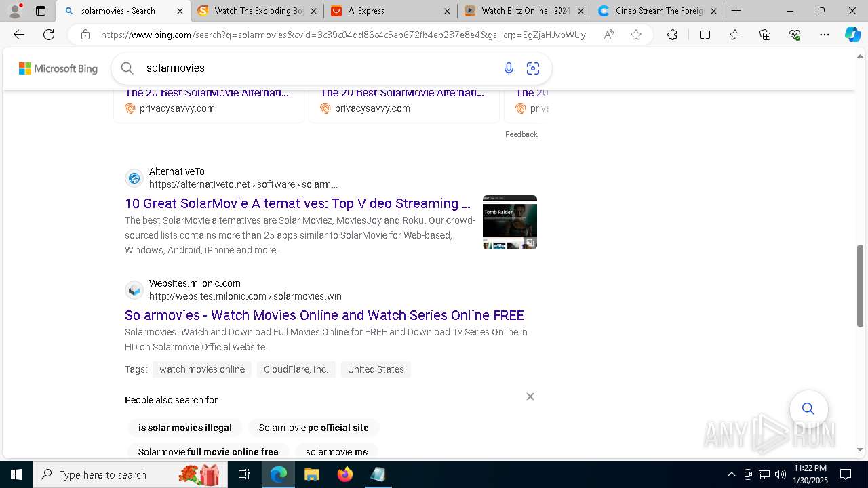View site information lock icon
This screenshot has width=868, height=488.
pyautogui.click(x=85, y=35)
